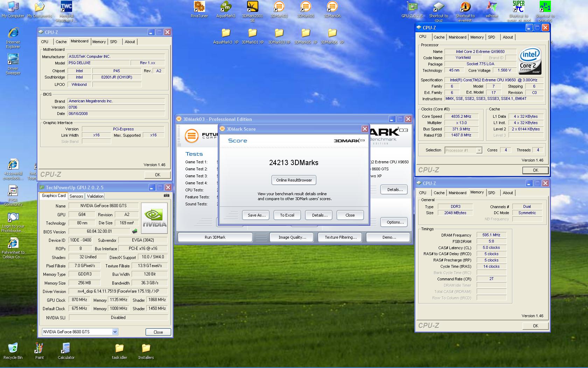
Task: Open 3DMark06 XP folder
Action: tap(332, 36)
